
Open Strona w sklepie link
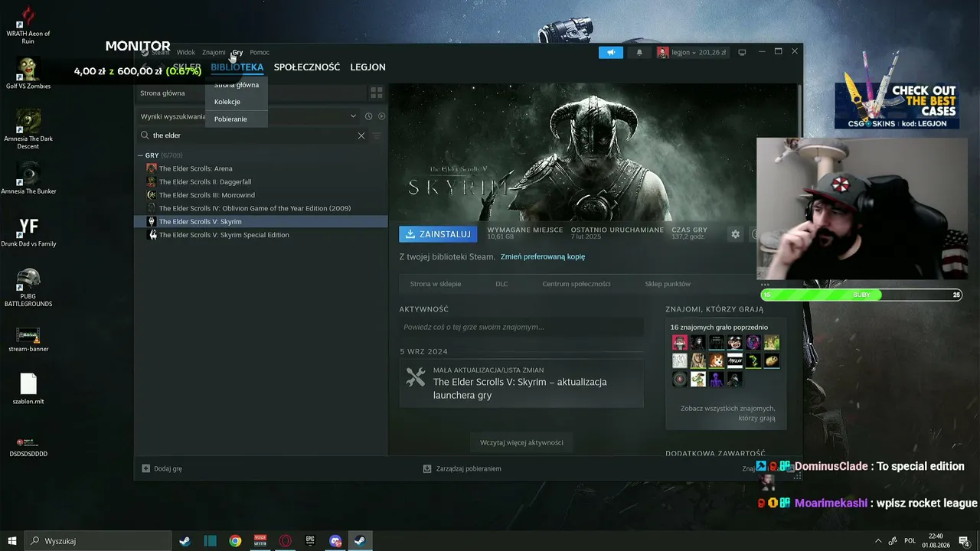coord(436,284)
